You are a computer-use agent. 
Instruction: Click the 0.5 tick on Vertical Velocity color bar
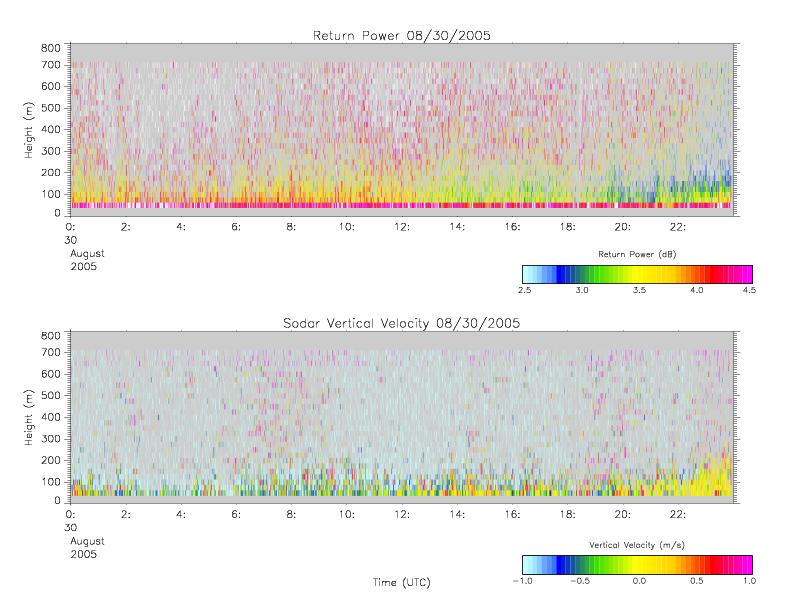coord(697,581)
